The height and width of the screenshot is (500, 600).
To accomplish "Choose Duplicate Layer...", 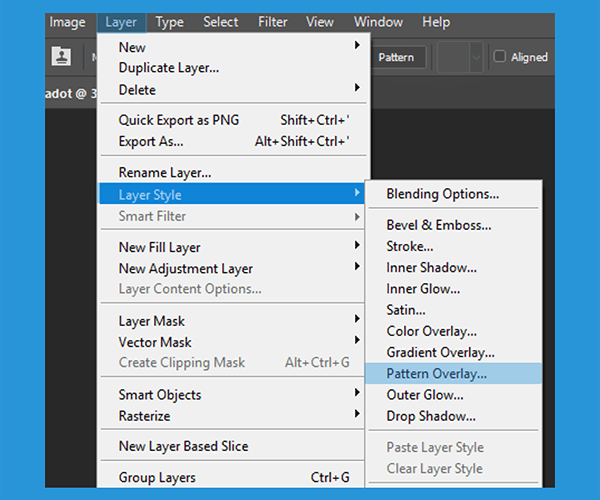I will (233, 68).
